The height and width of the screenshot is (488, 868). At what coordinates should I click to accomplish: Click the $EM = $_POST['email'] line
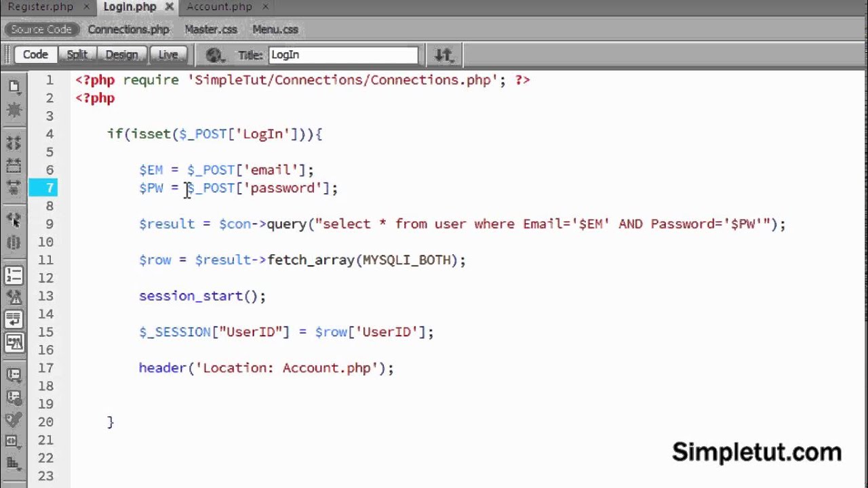click(226, 169)
